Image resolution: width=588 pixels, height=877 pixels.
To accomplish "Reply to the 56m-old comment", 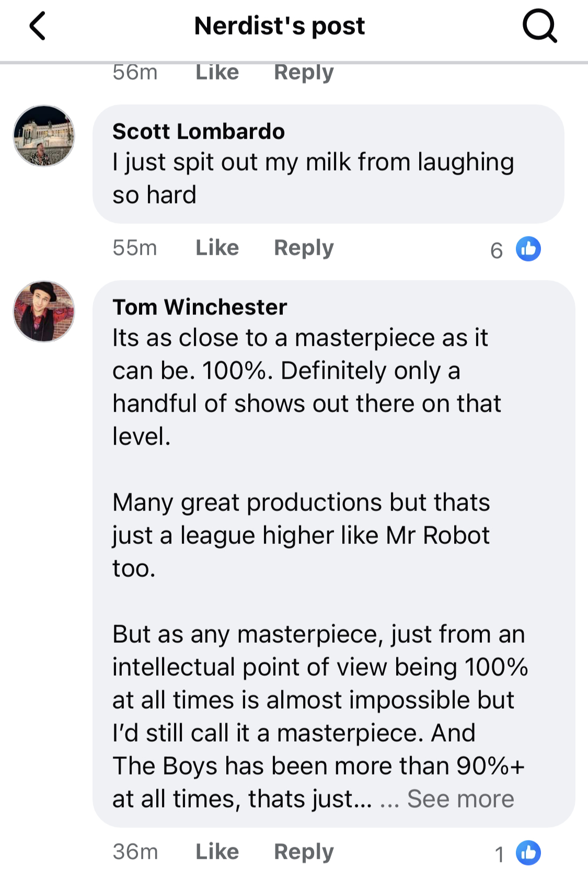I will coord(304,73).
